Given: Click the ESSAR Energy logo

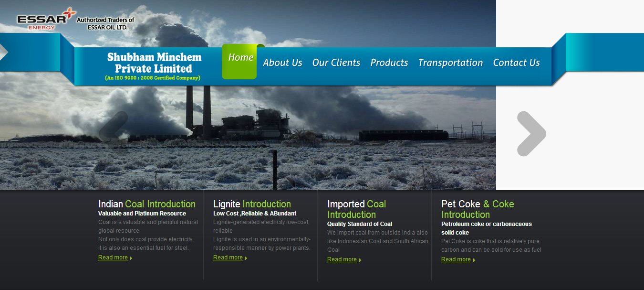Looking at the screenshot, I should 46,19.
